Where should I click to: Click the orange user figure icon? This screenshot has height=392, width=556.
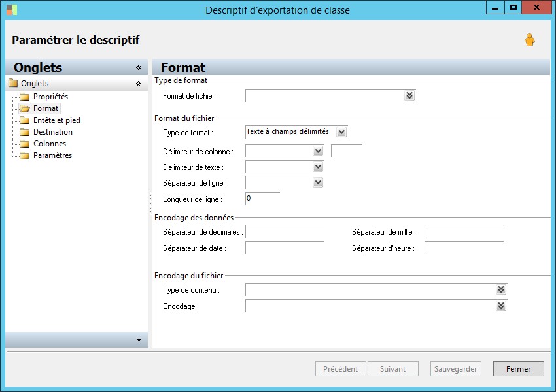530,40
